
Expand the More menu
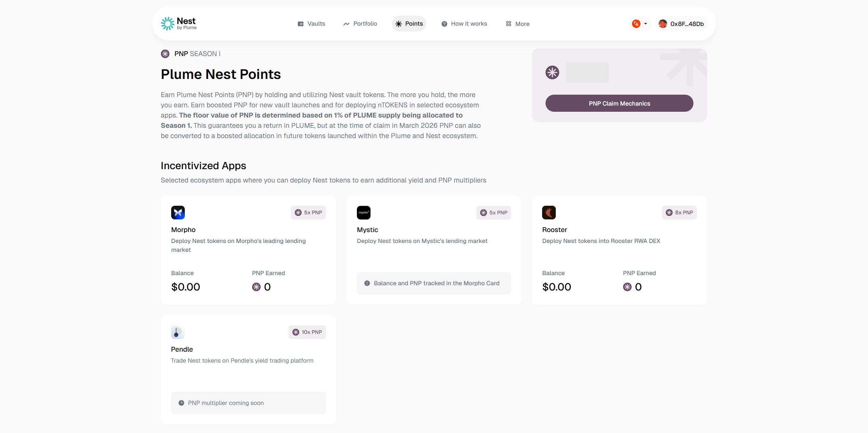point(518,24)
